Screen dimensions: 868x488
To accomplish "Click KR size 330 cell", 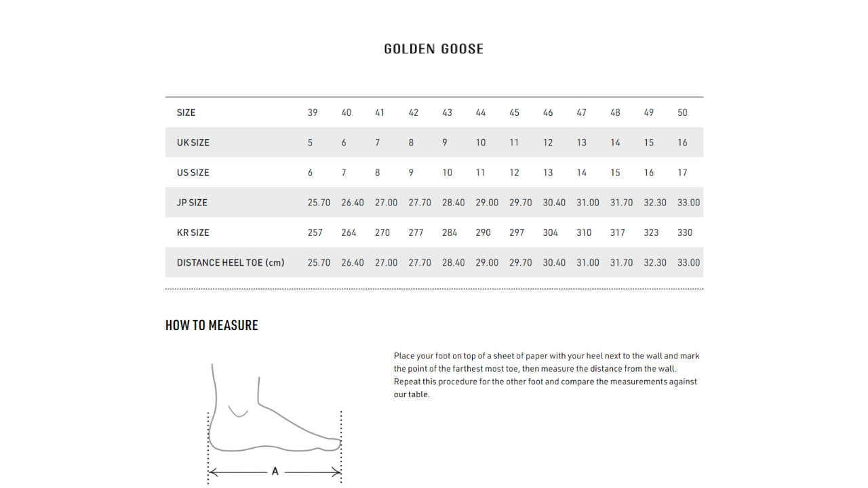I will pyautogui.click(x=685, y=232).
